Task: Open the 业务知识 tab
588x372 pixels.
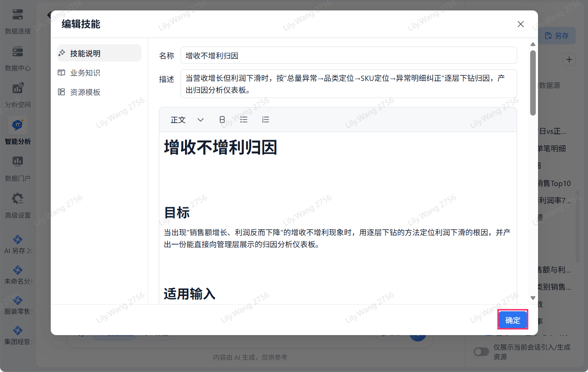Action: pyautogui.click(x=99, y=73)
